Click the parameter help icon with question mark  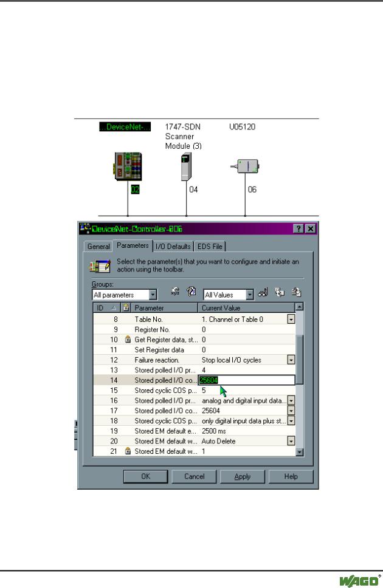191,292
